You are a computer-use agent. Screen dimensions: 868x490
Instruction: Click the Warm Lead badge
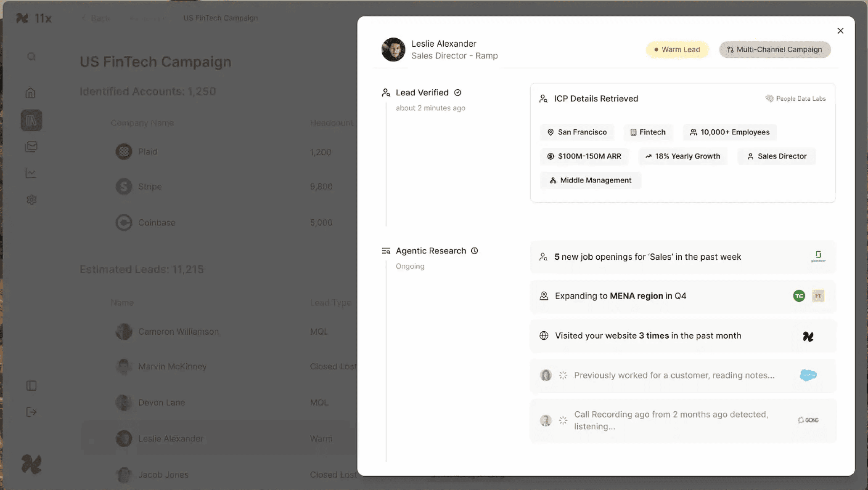point(677,50)
